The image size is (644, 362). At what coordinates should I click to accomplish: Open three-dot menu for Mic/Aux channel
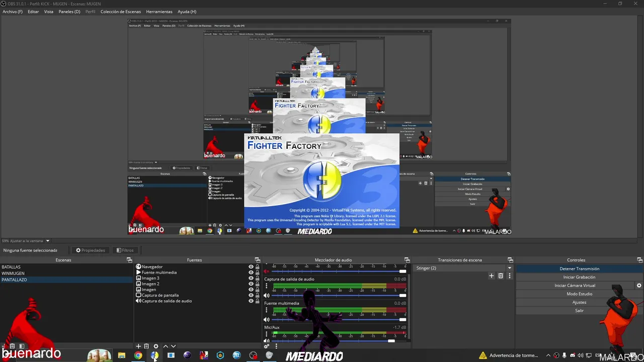(x=267, y=334)
